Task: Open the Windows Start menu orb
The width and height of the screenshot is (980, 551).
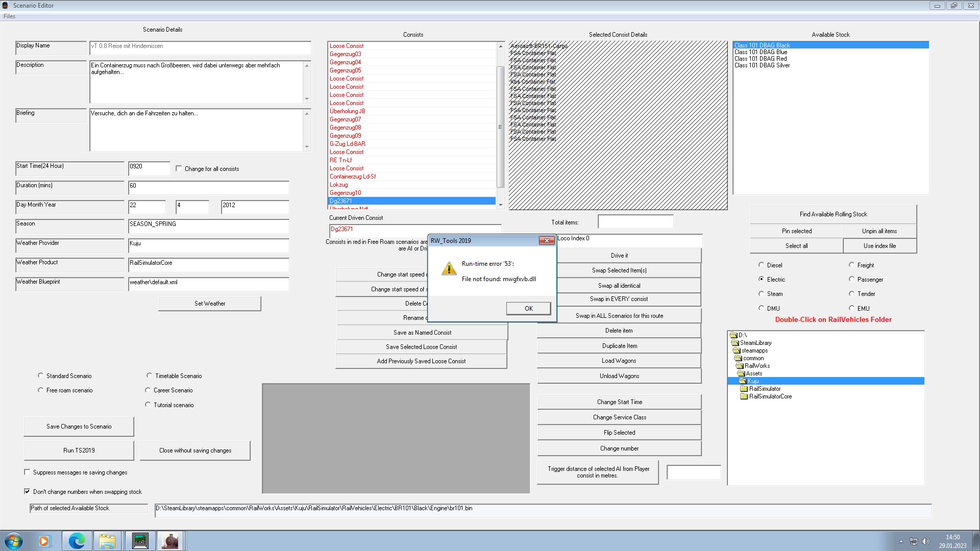Action: (x=14, y=541)
